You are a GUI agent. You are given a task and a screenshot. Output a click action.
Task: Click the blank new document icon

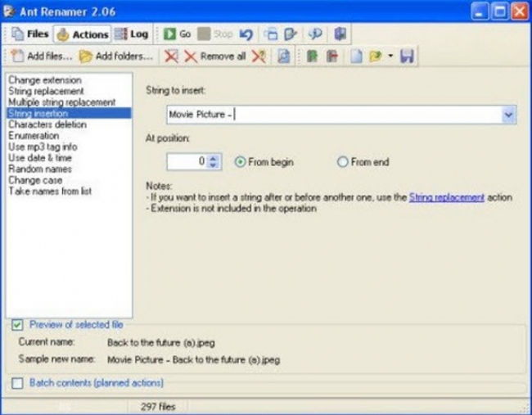coord(356,56)
